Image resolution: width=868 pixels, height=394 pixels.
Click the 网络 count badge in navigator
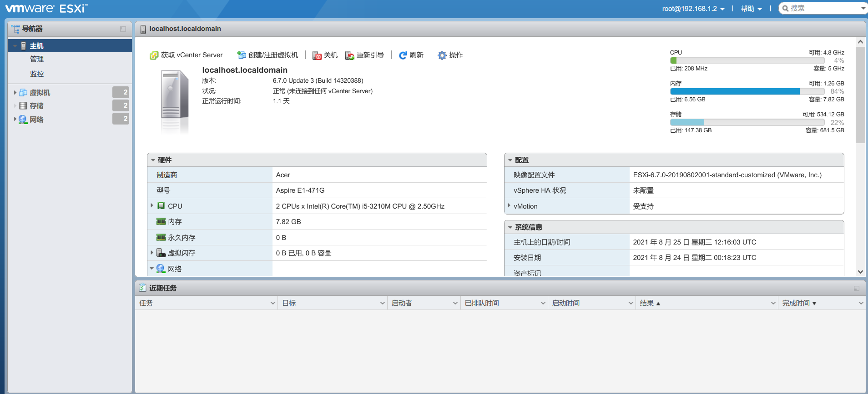pyautogui.click(x=121, y=119)
